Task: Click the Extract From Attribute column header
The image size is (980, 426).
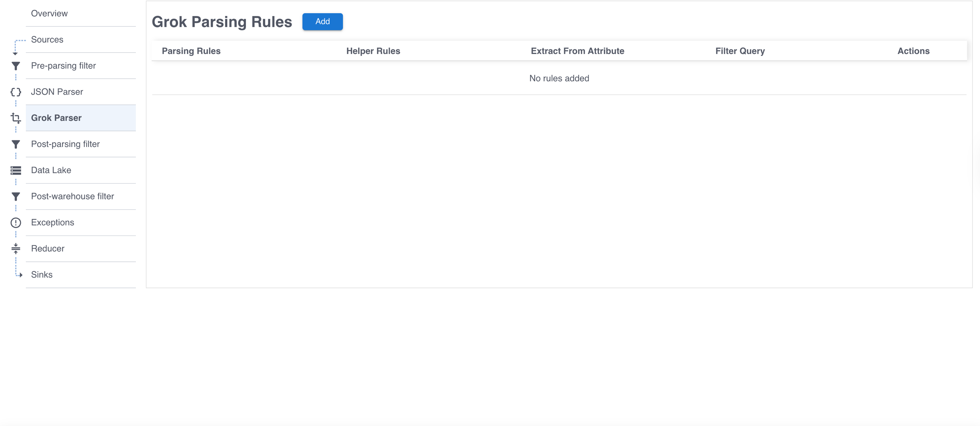Action: click(x=577, y=51)
